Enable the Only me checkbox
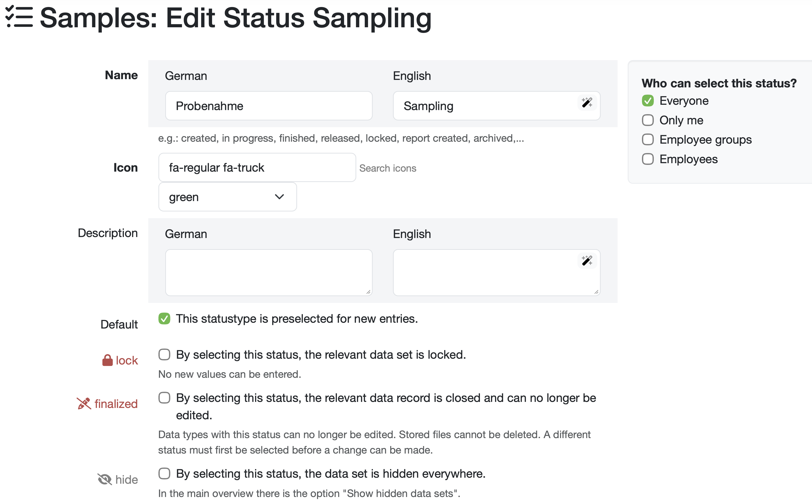The image size is (812, 504). tap(648, 120)
